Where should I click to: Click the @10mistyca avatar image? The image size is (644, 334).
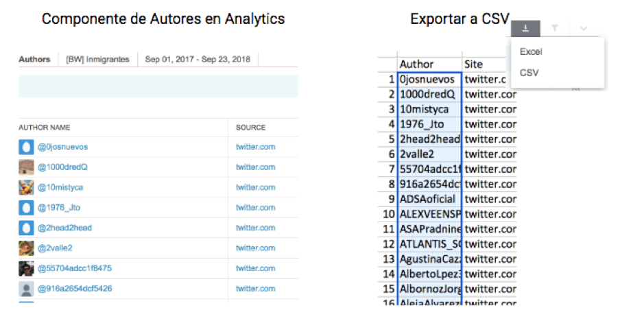coord(26,187)
